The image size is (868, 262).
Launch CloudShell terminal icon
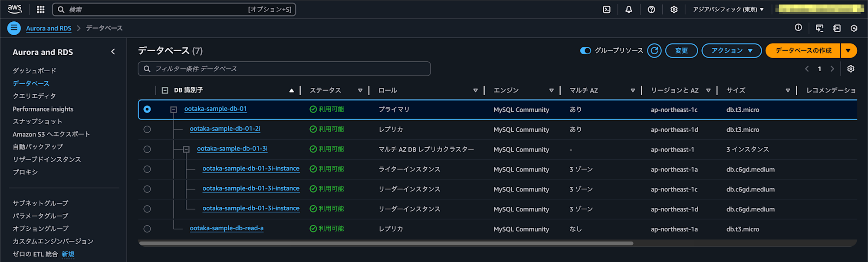[607, 10]
